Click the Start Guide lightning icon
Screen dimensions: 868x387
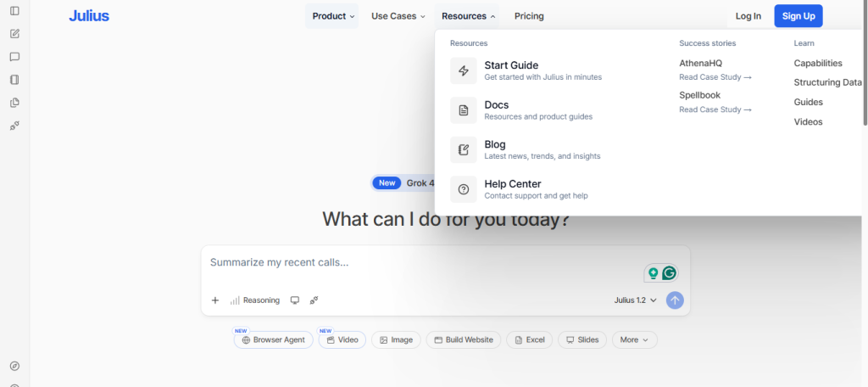[x=464, y=71]
